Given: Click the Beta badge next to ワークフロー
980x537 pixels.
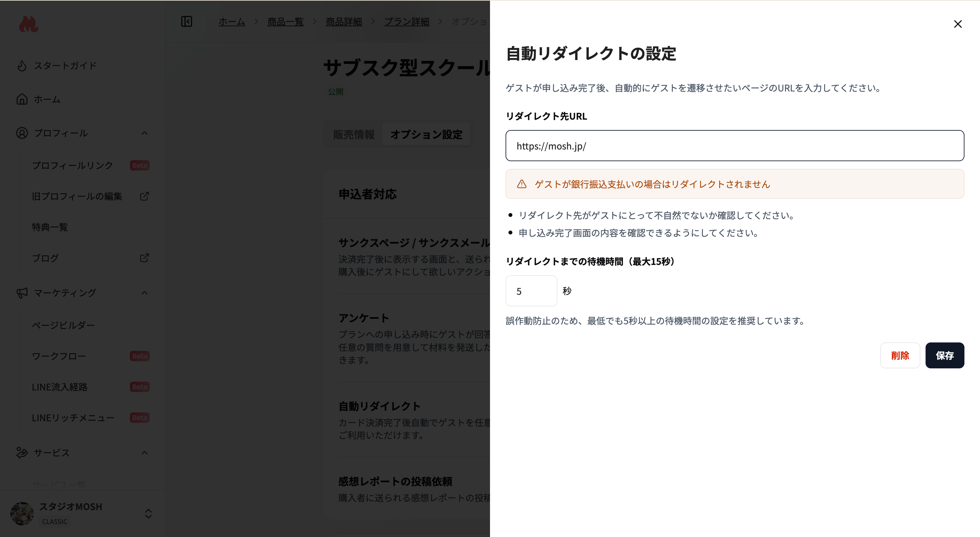Looking at the screenshot, I should tap(140, 356).
